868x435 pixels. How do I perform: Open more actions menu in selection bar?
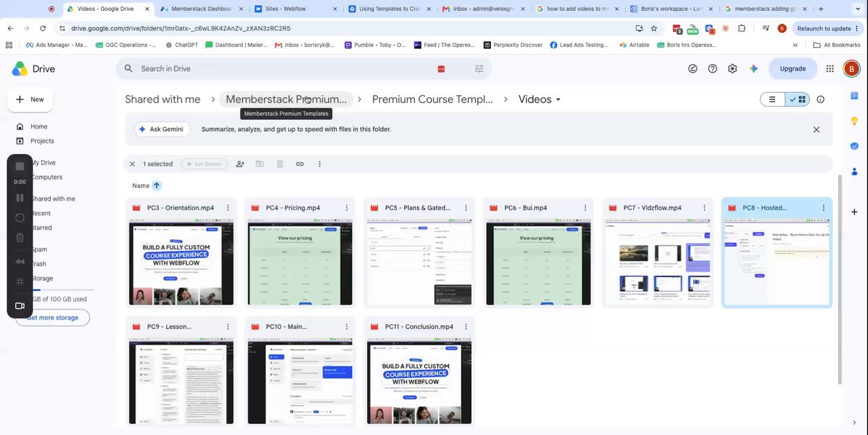[x=319, y=164]
